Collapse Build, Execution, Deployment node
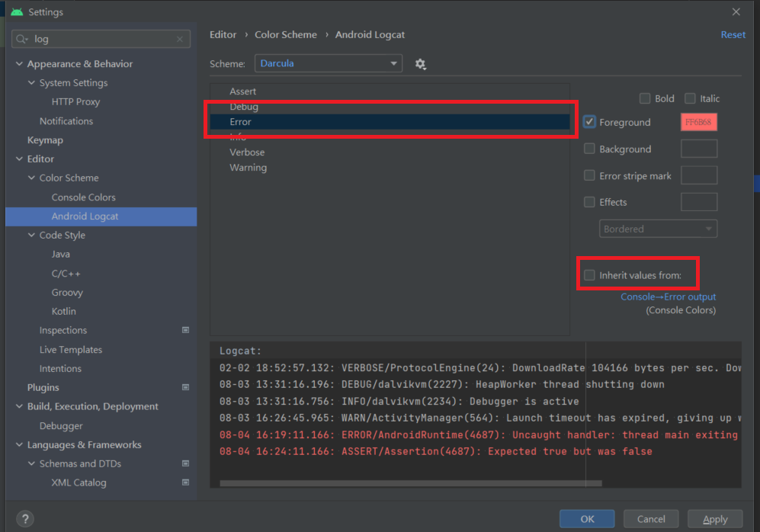Screen dimensions: 760x532 click(19, 406)
